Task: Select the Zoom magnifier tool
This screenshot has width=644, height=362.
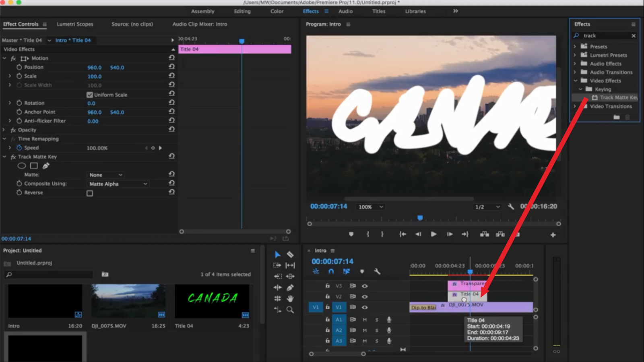Action: pos(290,310)
